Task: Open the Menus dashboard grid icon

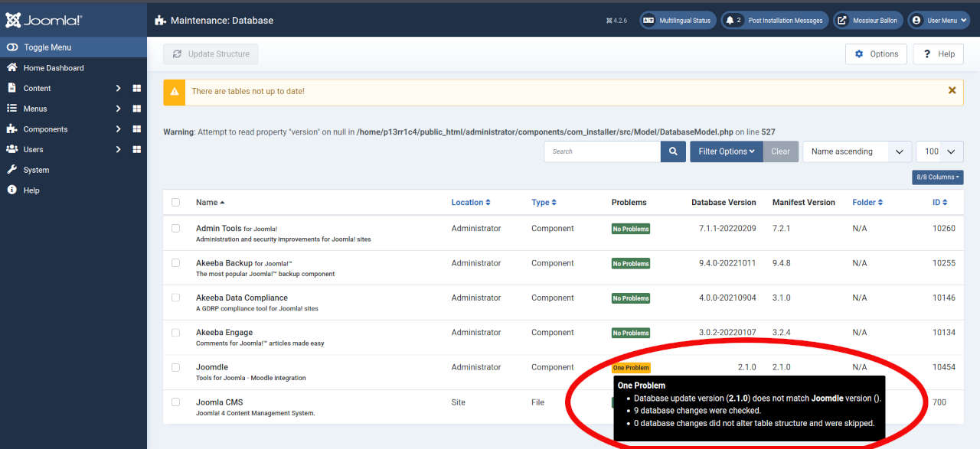Action: (x=137, y=109)
